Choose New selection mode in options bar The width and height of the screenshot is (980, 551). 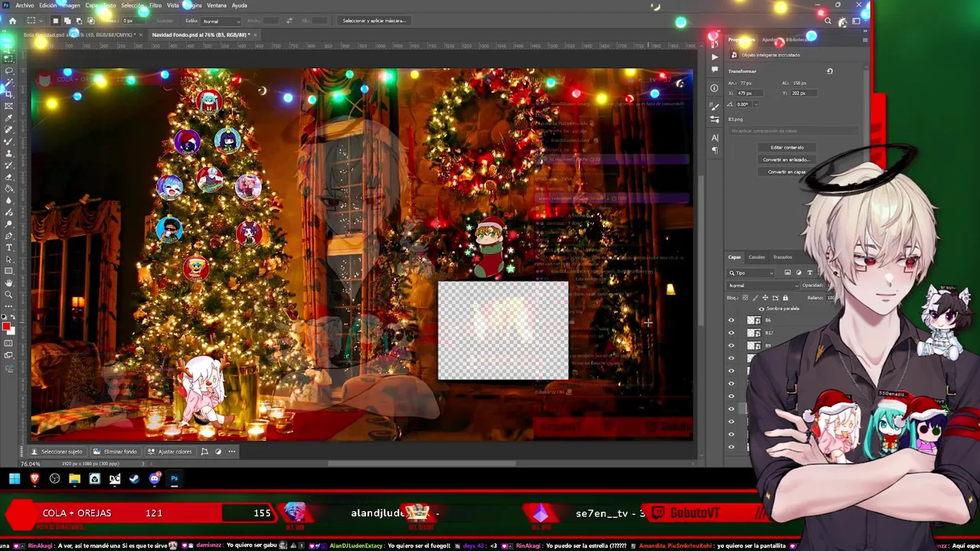point(56,21)
